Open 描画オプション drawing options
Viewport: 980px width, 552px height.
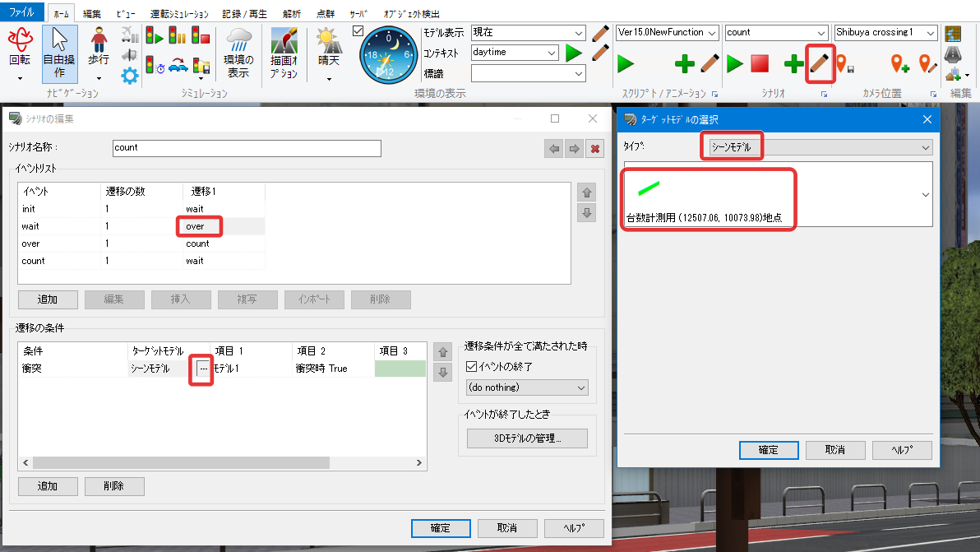tap(284, 53)
